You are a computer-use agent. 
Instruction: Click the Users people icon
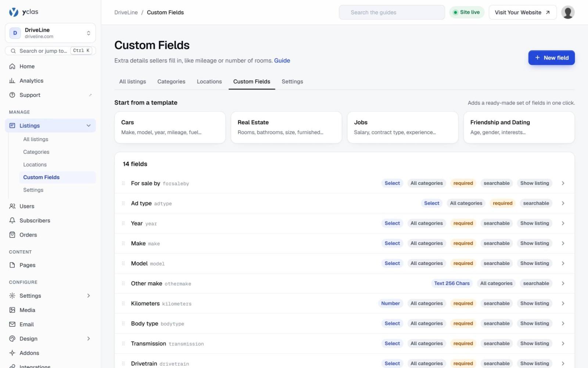(12, 206)
